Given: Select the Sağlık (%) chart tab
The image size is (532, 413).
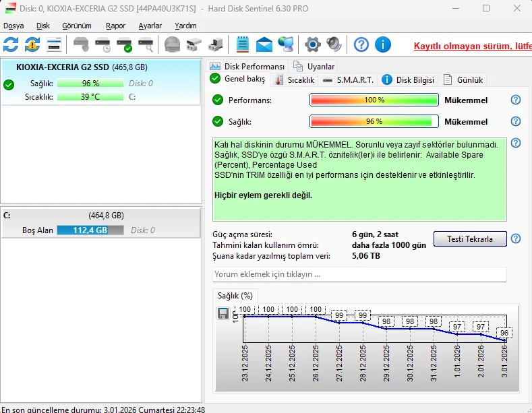Looking at the screenshot, I should pyautogui.click(x=235, y=296).
